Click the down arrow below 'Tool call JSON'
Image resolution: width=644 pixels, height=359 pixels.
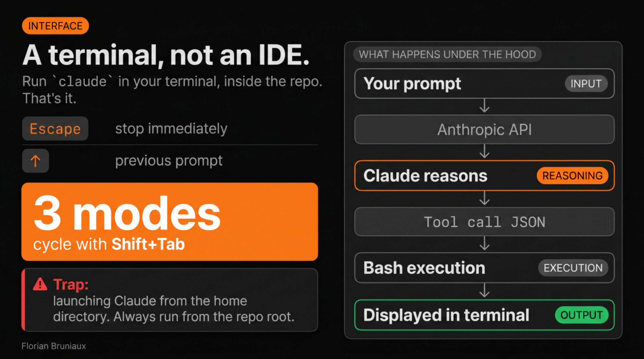484,243
